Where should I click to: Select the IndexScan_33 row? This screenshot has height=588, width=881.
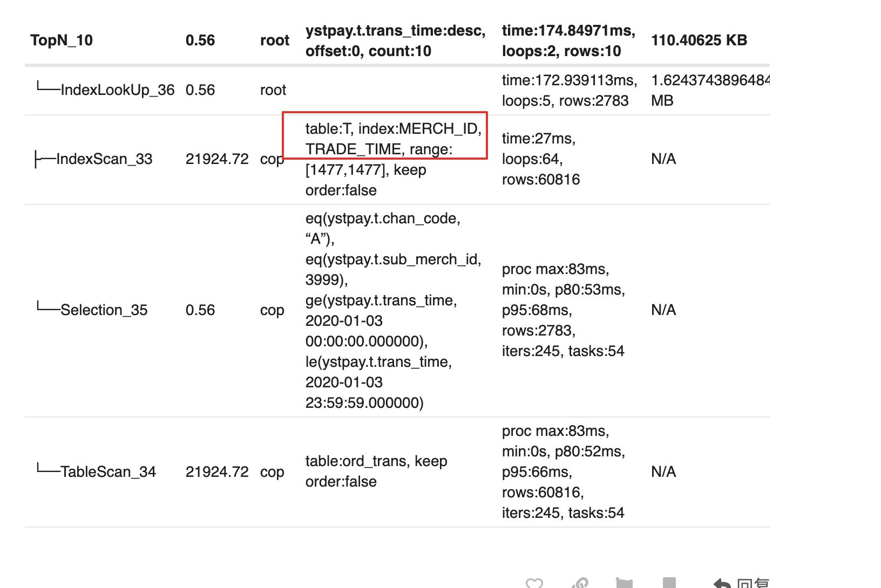click(104, 159)
